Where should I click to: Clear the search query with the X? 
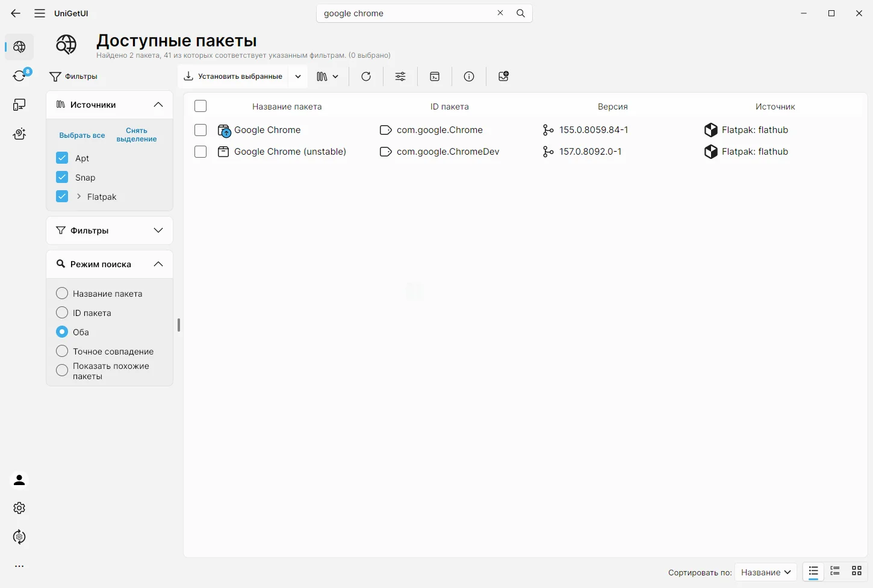[500, 13]
